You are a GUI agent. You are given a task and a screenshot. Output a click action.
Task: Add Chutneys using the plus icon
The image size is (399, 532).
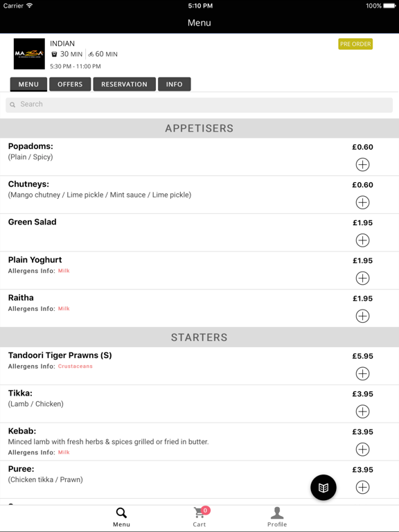362,202
